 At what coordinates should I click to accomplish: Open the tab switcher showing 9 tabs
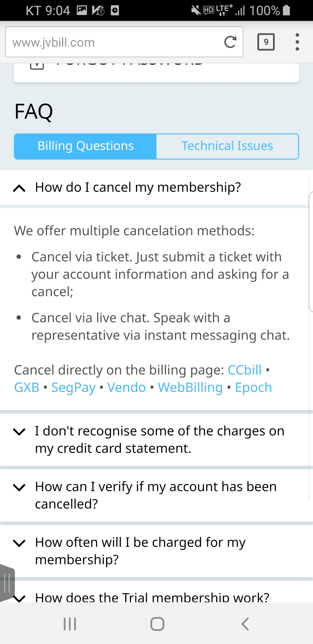(266, 42)
